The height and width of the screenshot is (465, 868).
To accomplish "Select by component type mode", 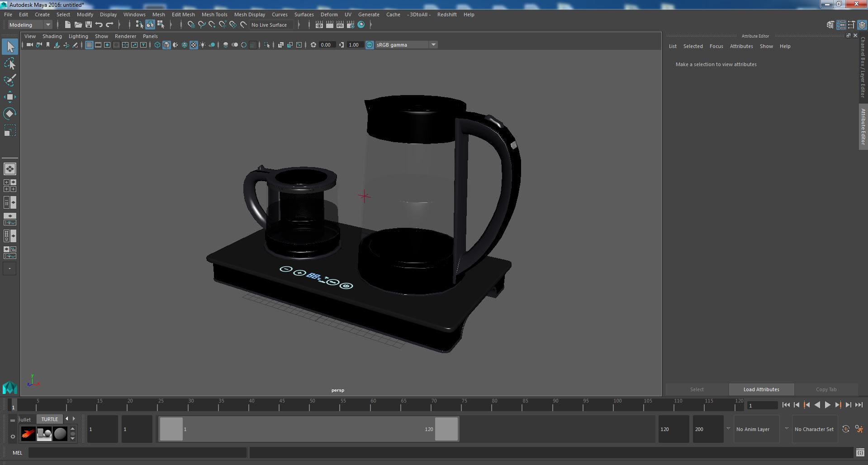I will tap(160, 25).
